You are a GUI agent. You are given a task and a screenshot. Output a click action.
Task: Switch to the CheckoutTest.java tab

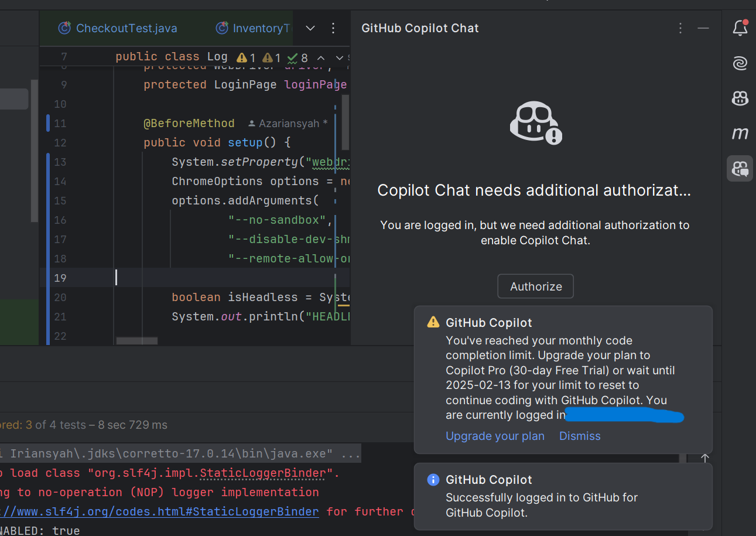coord(117,28)
